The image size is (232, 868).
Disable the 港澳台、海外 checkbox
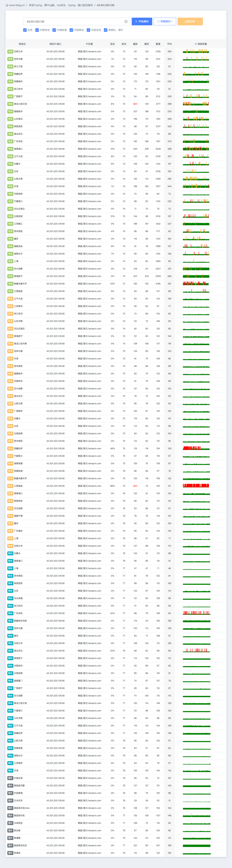pos(105,30)
